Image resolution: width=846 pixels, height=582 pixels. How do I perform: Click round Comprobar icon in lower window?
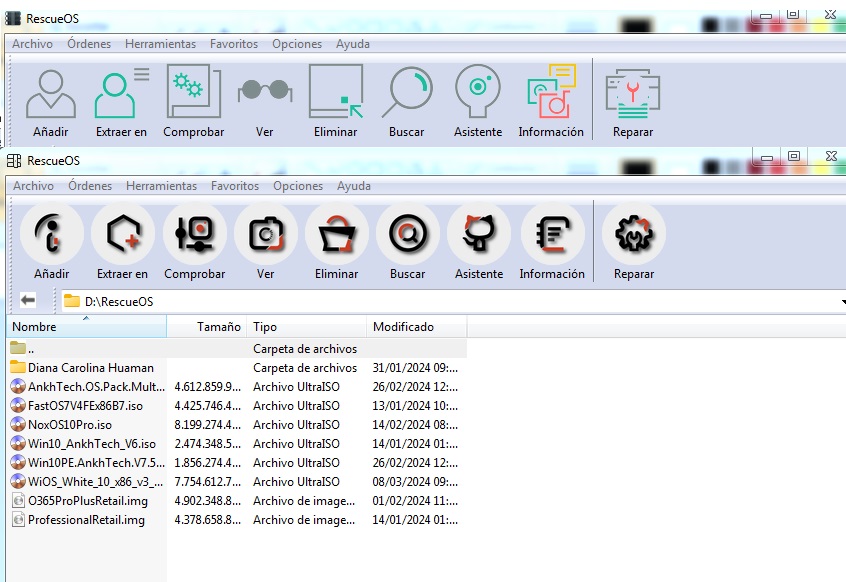click(x=195, y=234)
